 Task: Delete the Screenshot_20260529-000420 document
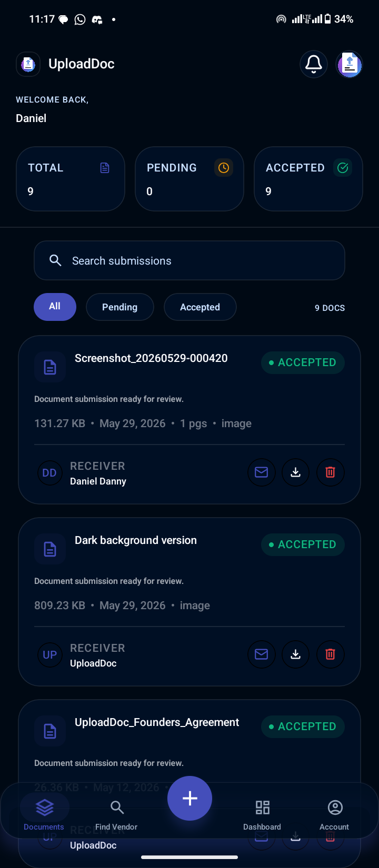click(x=331, y=472)
